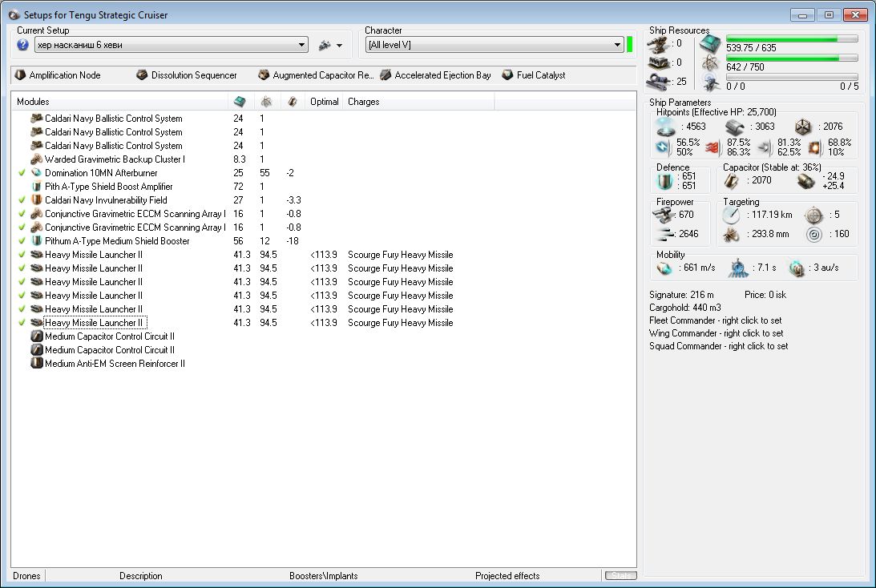Sort by the Optimal column header
This screenshot has width=876, height=588.
(x=324, y=101)
